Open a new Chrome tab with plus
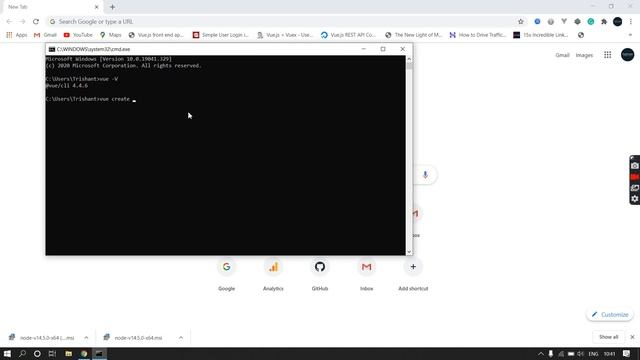Viewport: 640px width, 360px height. pyautogui.click(x=112, y=7)
